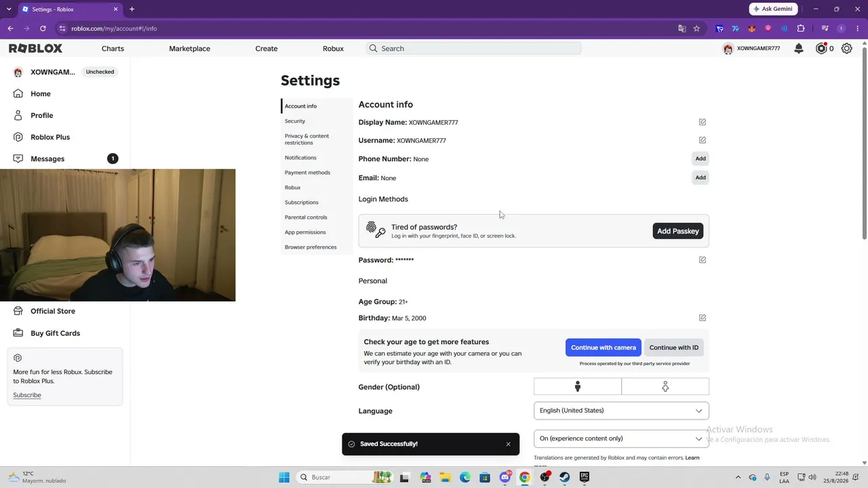Image resolution: width=868 pixels, height=488 pixels.
Task: Open the Parental controls settings tab
Action: [x=306, y=217]
